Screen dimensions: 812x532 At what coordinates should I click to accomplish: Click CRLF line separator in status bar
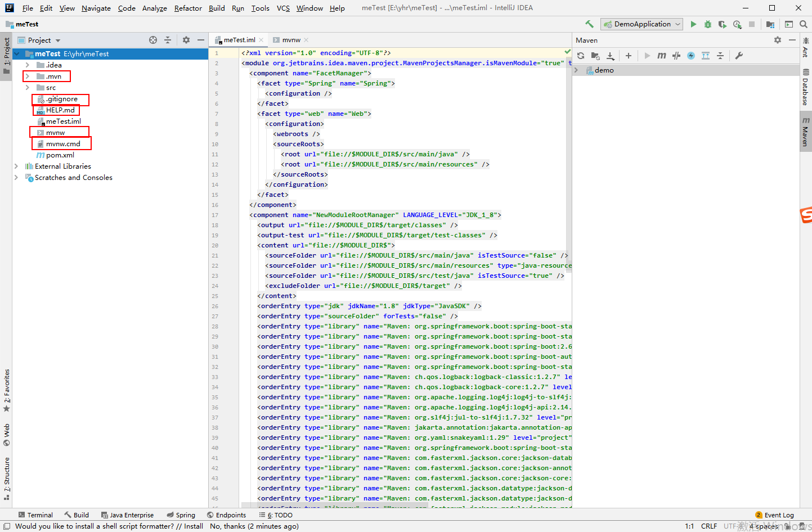coord(709,526)
